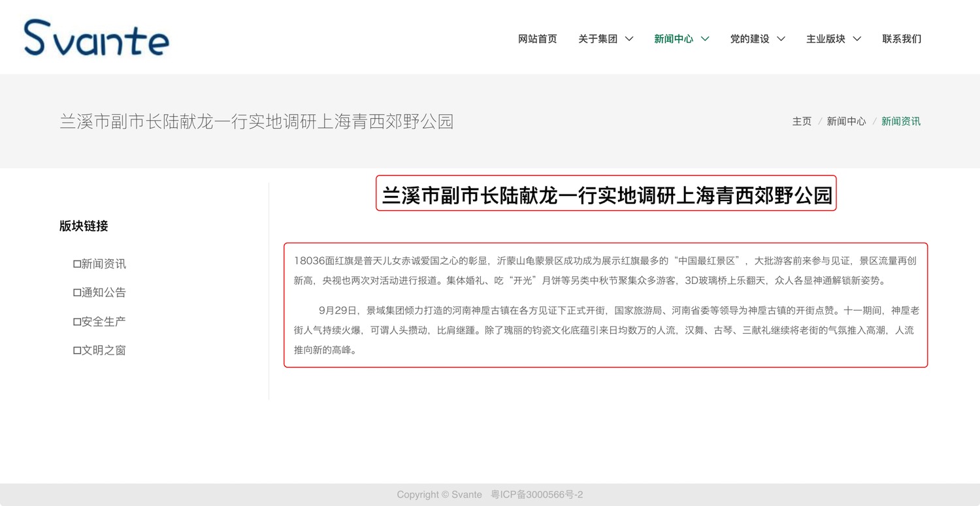Open the 网站首页 menu item

(x=537, y=39)
